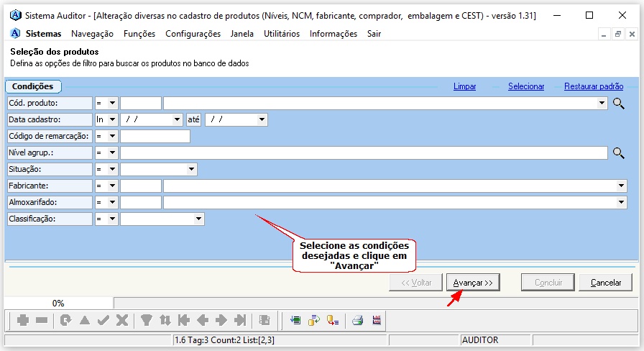Viewport: 644px width, 351px height.
Task: Click the remove record minus icon
Action: [42, 320]
